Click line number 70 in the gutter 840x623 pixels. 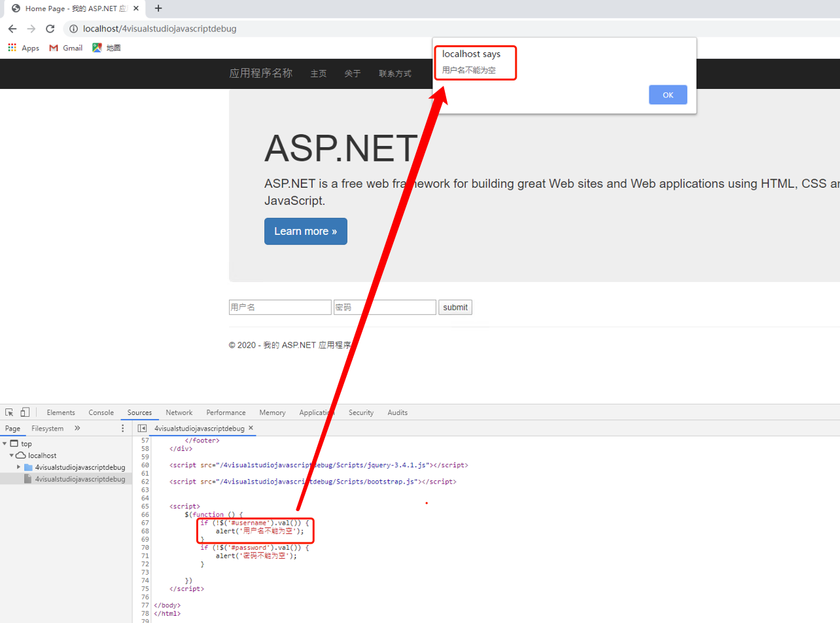pos(145,547)
